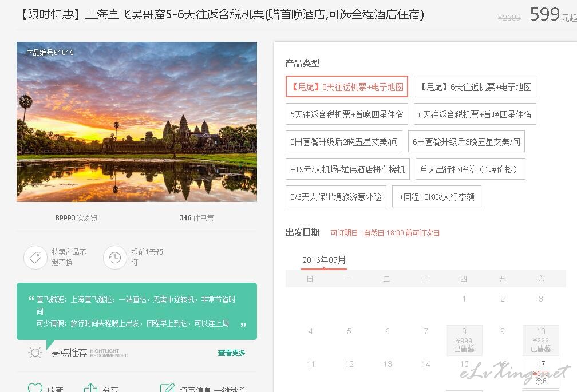Image resolution: width=577 pixels, height=392 pixels.
Task: Choose 5/6天人保出境旅游意外险 option
Action: (x=335, y=197)
